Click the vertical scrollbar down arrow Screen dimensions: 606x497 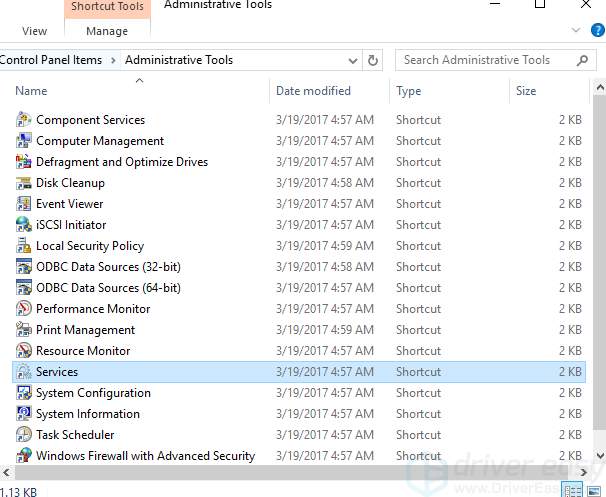point(600,456)
